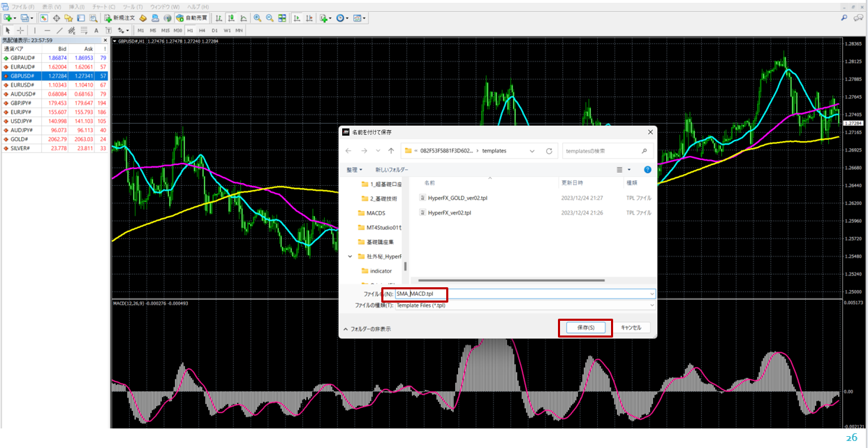Open the 整理 organize dropdown
Screen dimensions: 868x448
point(354,170)
